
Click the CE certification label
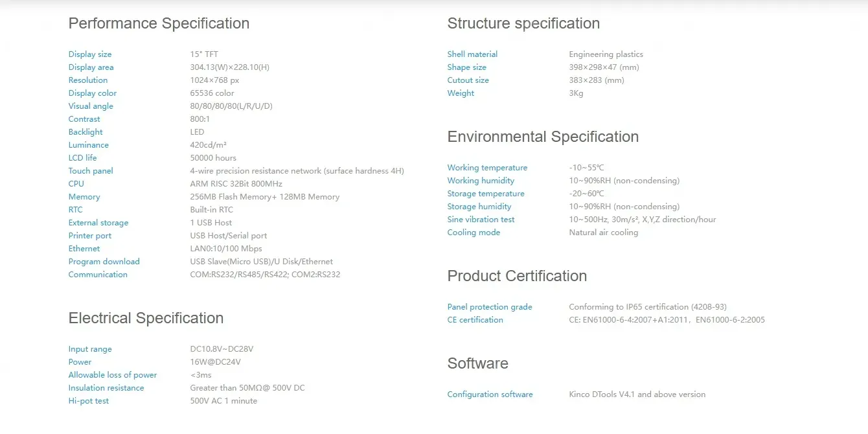tap(475, 320)
